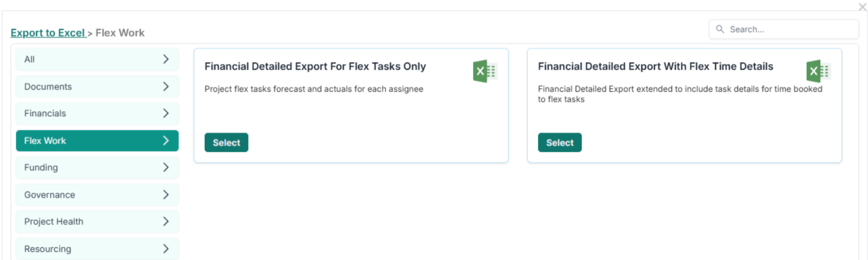Open the Governance category

click(x=50, y=194)
